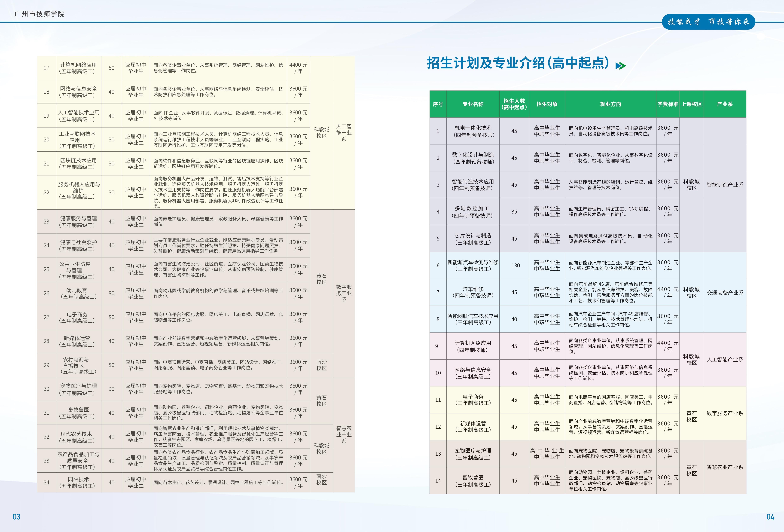Select 宠物医疗与护理(三年制高级工) in the right table
The height and width of the screenshot is (532, 784).
click(x=473, y=454)
